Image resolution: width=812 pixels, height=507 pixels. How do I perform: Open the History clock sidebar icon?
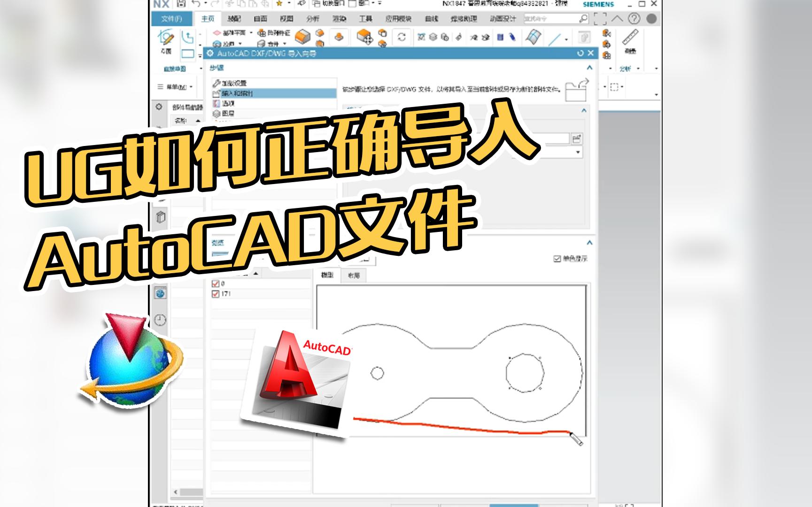tap(161, 320)
